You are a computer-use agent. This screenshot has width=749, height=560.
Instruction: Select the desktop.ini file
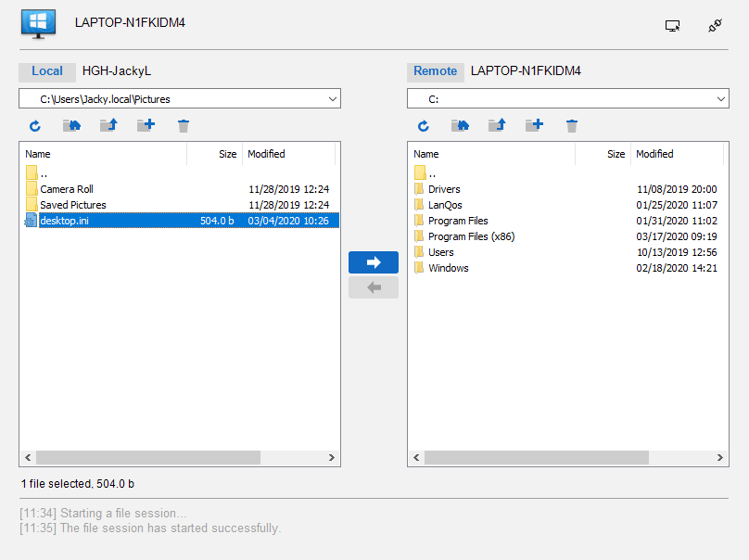[180, 221]
